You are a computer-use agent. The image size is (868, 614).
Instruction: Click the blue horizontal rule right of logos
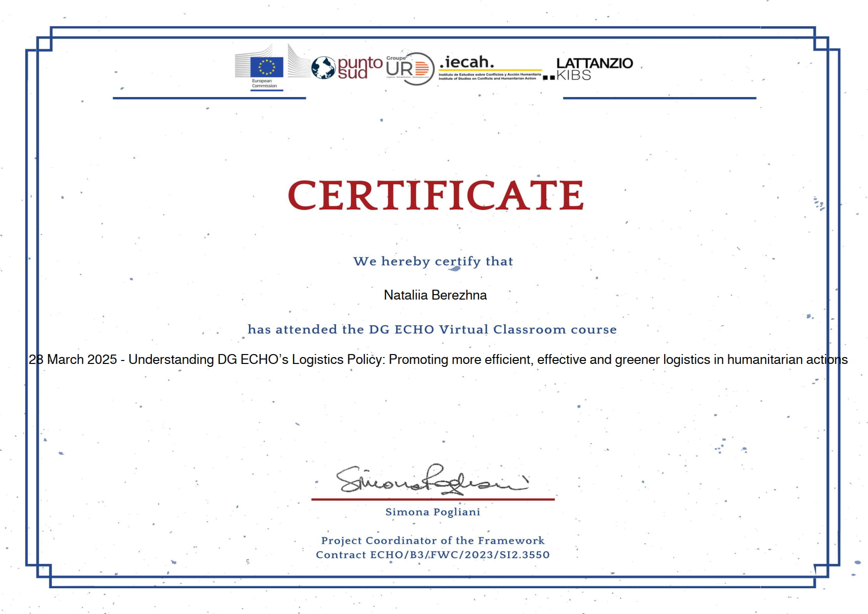[x=659, y=98]
